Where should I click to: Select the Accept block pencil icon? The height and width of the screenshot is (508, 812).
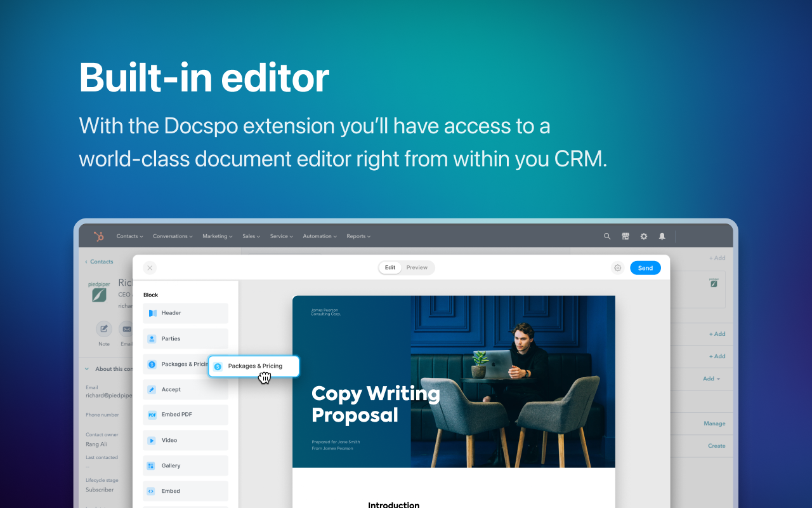(152, 389)
